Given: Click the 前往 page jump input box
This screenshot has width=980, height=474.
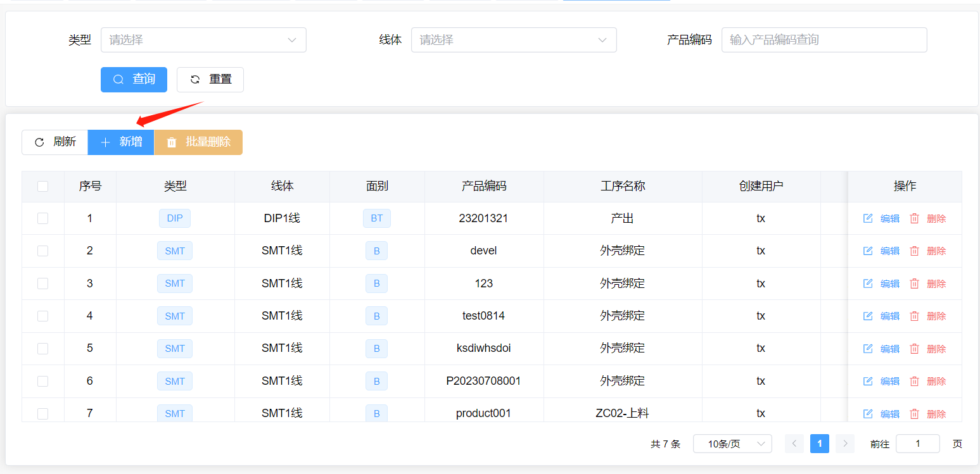Looking at the screenshot, I should (917, 444).
